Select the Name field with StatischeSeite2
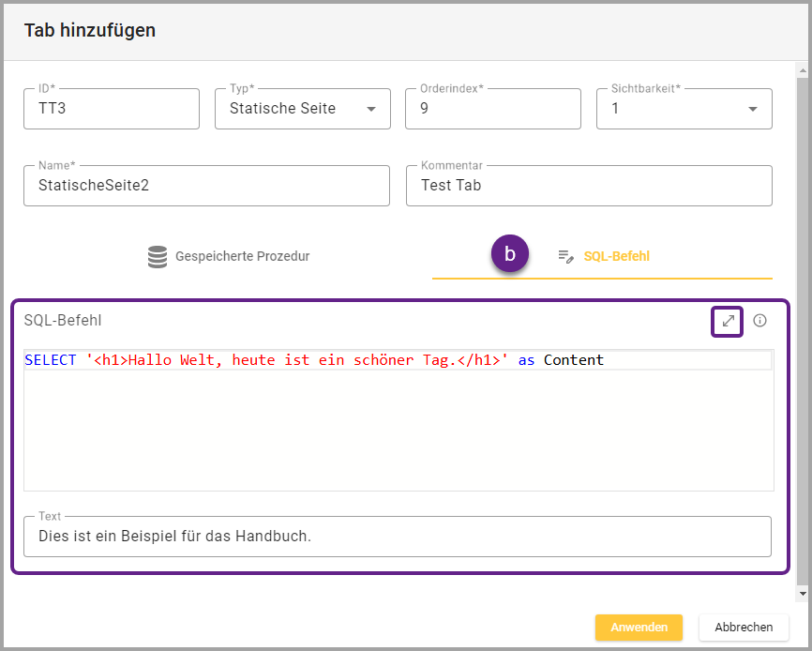 click(x=206, y=186)
